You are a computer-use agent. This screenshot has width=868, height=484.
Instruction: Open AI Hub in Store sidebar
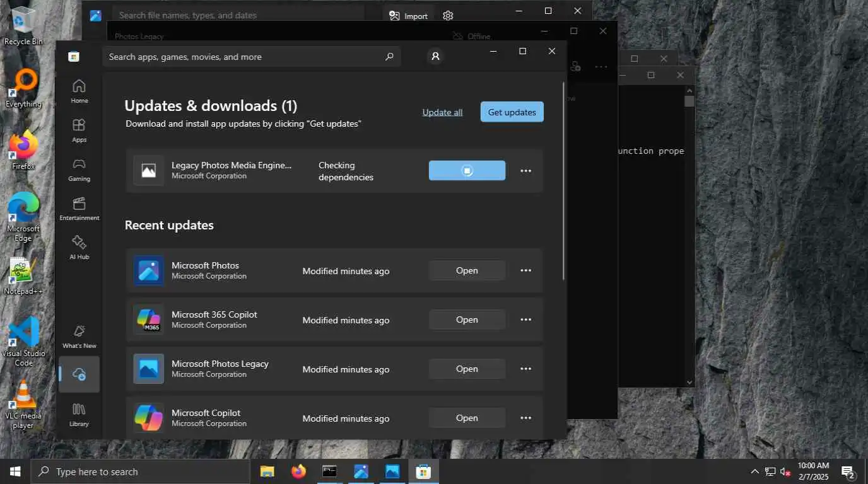tap(79, 248)
